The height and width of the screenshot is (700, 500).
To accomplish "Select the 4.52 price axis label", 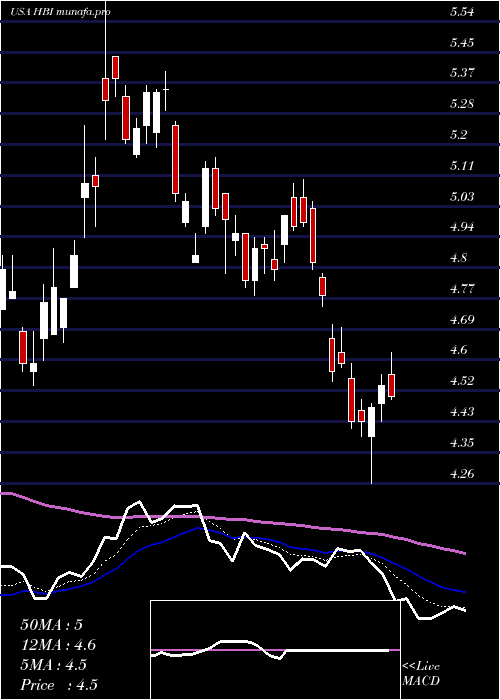I will (x=462, y=380).
